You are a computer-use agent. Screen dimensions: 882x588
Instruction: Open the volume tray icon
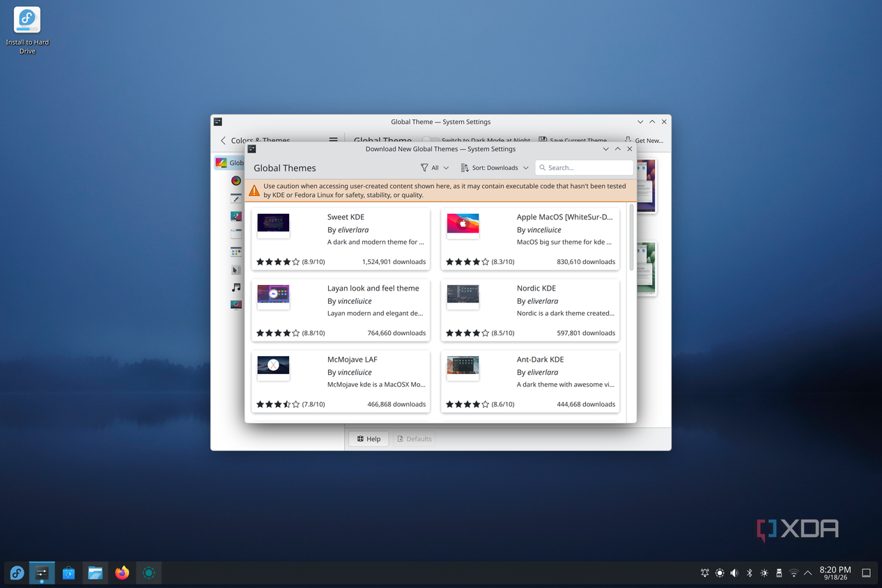click(x=734, y=573)
